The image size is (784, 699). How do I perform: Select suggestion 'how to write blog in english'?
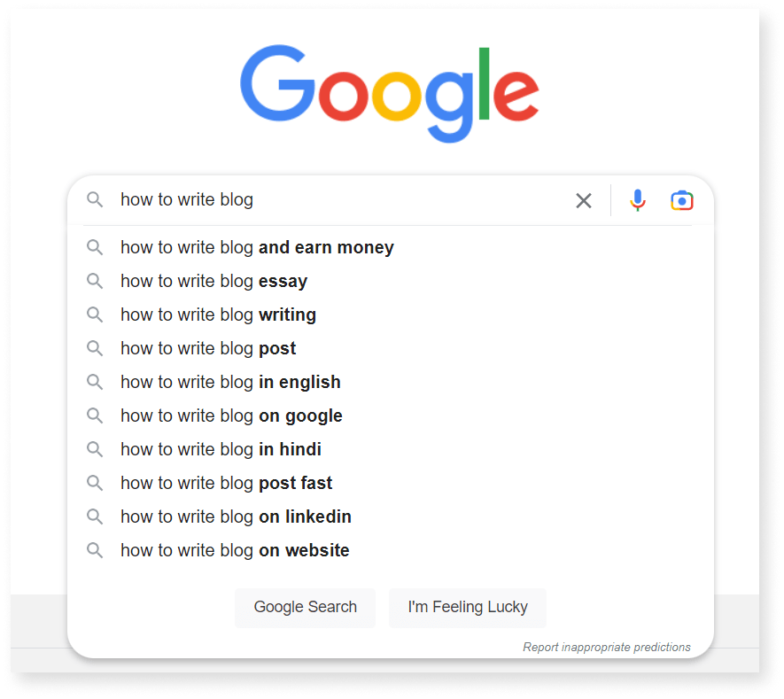point(230,382)
